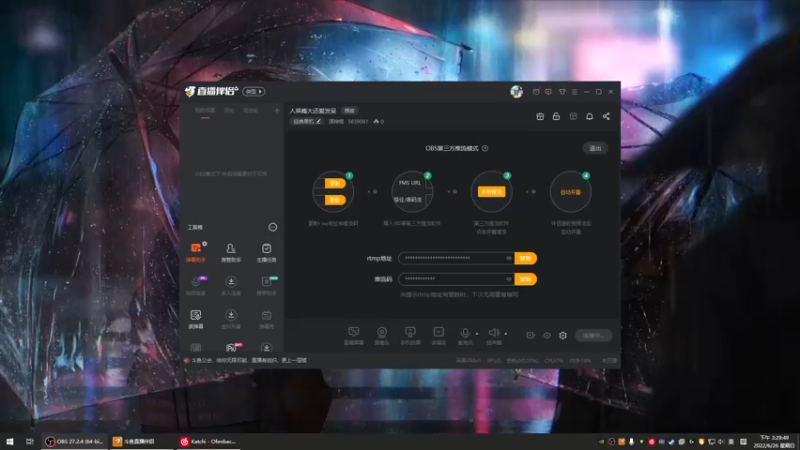Click announcement text in status bar
800x450 pixels.
(249, 360)
